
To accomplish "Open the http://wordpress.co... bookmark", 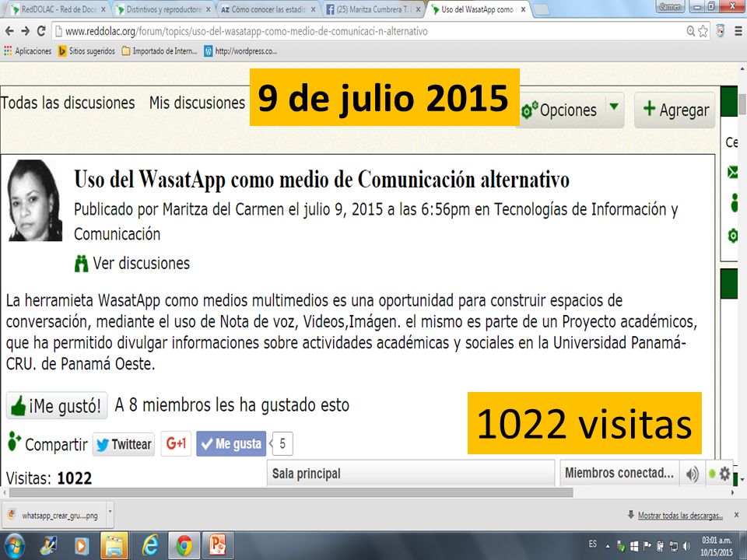I will tap(240, 51).
